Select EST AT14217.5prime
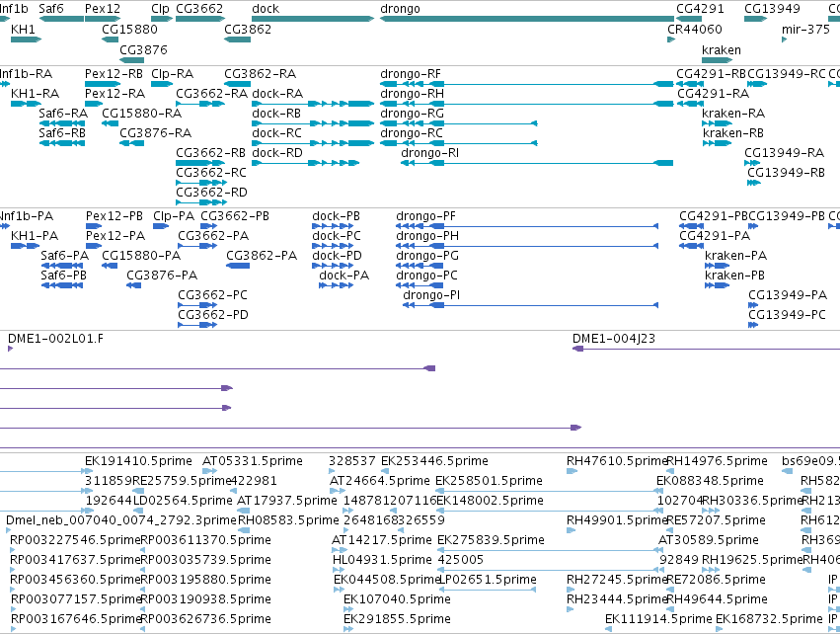The image size is (840, 634). point(381,541)
